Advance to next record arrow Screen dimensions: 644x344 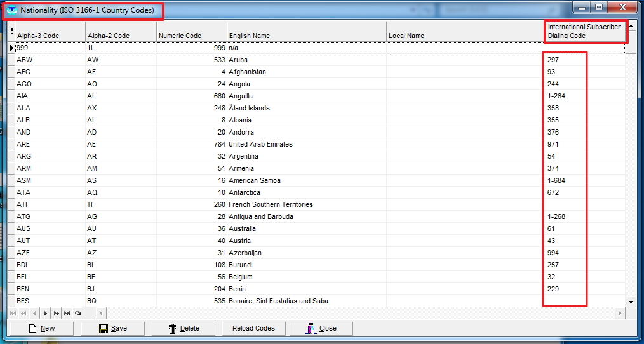pyautogui.click(x=46, y=314)
